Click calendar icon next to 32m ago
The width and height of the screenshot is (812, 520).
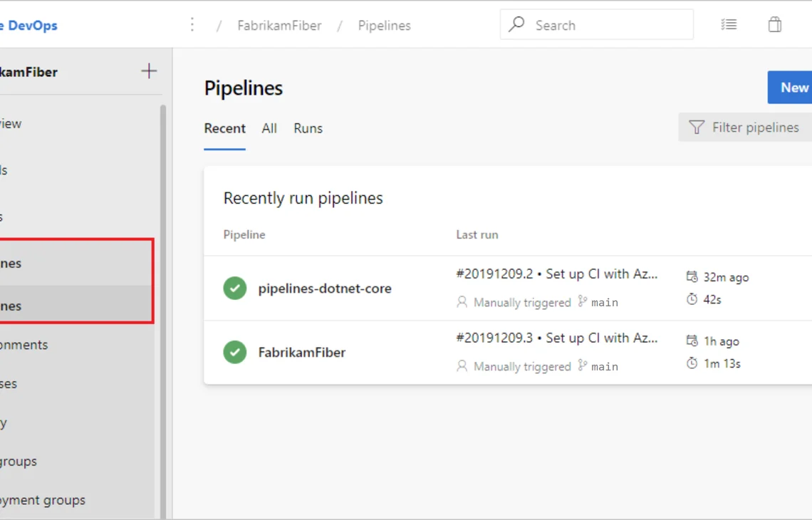coord(692,276)
